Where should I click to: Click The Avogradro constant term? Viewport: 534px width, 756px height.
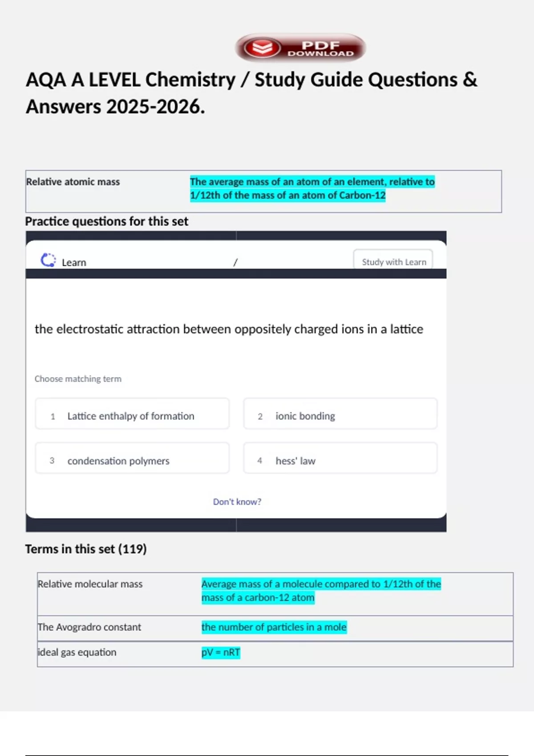89,627
